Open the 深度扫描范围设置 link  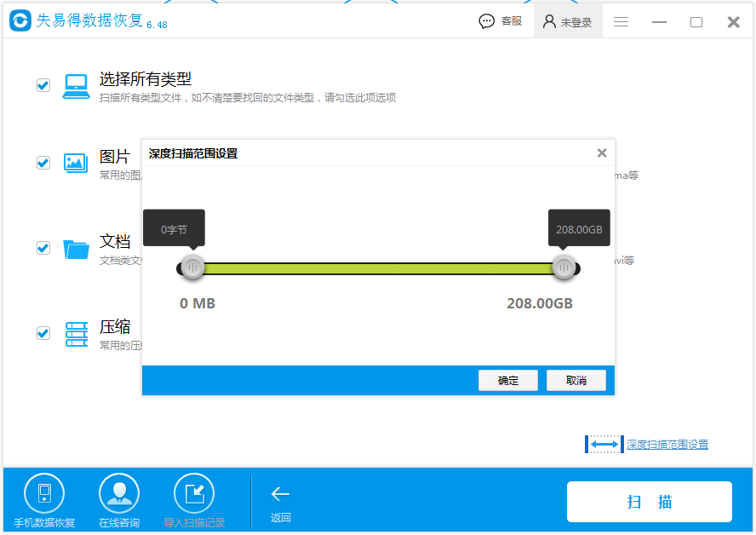pos(667,445)
